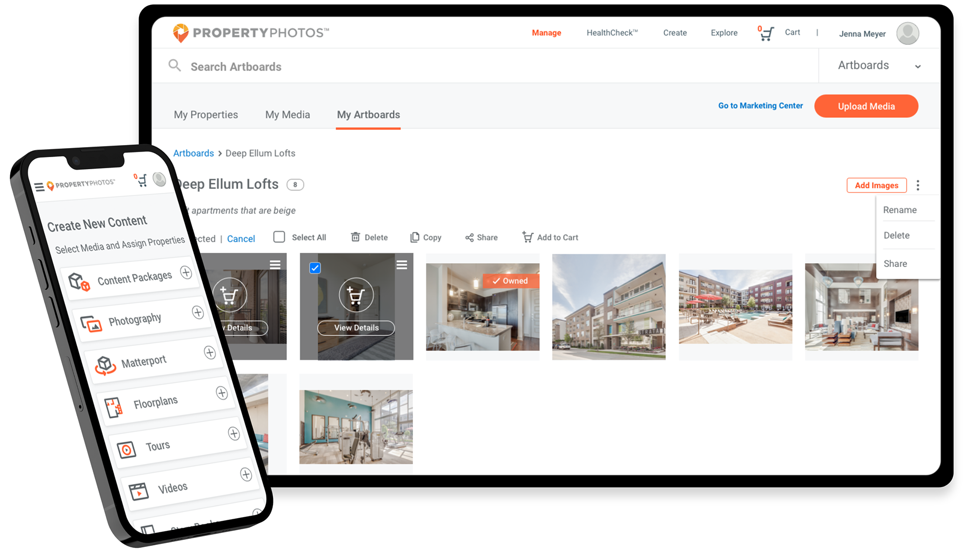Uncheck the bedroom photo's blue checkbox
Viewport: 967px width, 560px height.
[x=315, y=268]
